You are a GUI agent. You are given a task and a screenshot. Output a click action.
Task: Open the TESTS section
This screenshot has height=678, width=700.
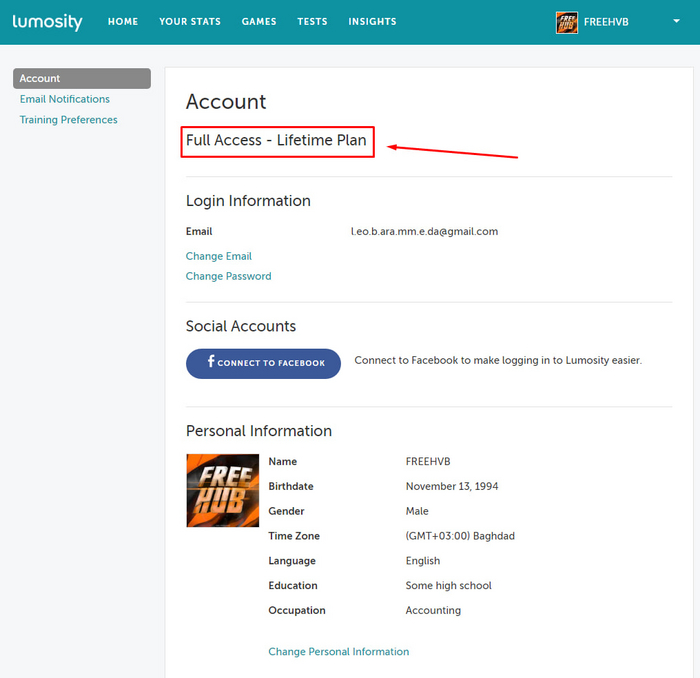312,21
